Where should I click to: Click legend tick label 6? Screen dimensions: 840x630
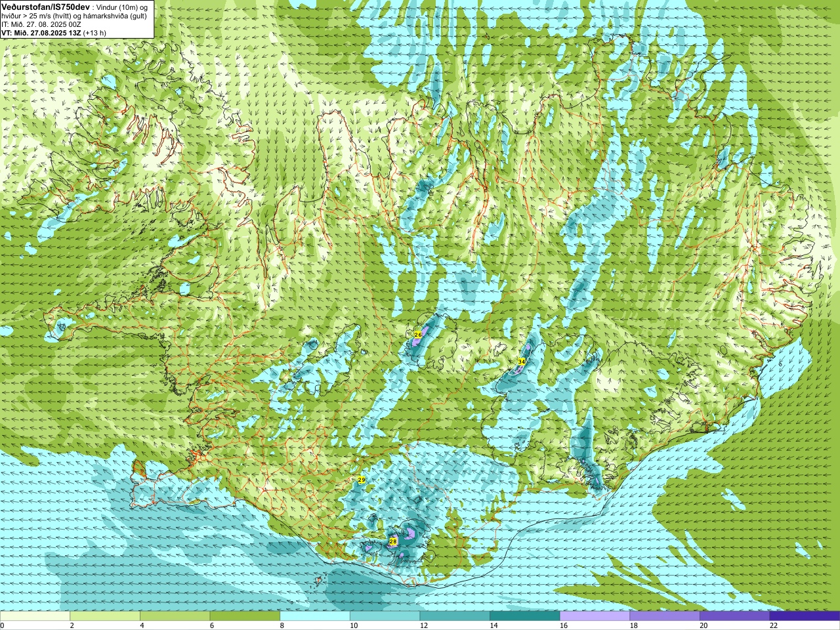(212, 625)
